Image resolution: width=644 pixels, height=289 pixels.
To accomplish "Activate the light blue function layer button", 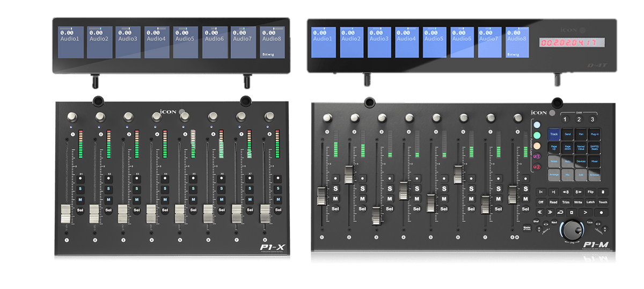I will [537, 125].
